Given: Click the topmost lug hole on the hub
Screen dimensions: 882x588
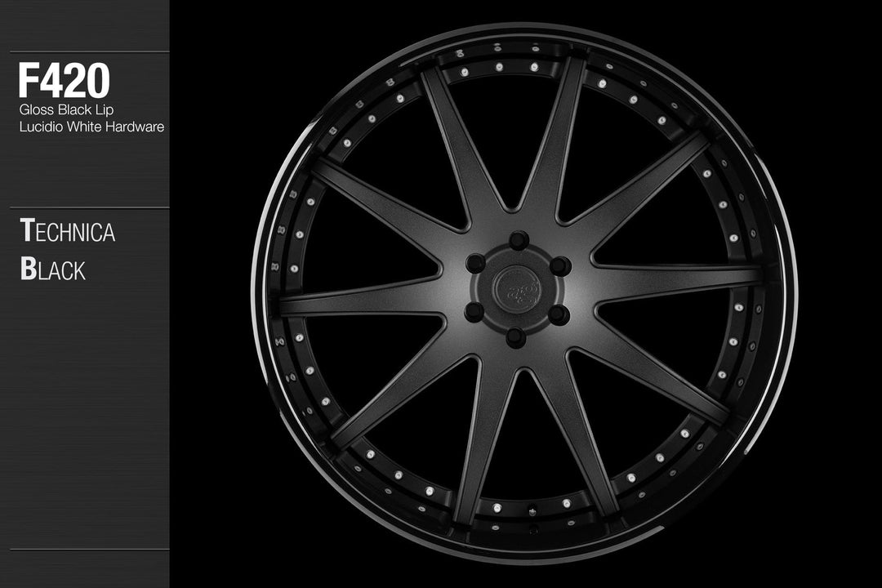Looking at the screenshot, I should pyautogui.click(x=518, y=240).
